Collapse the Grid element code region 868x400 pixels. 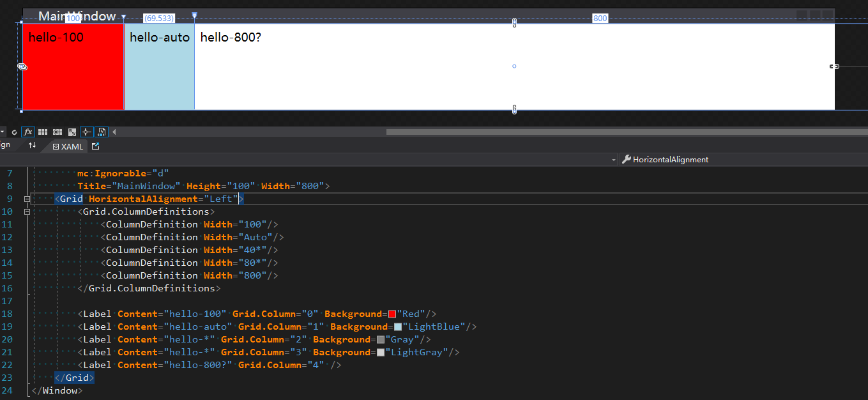point(27,198)
